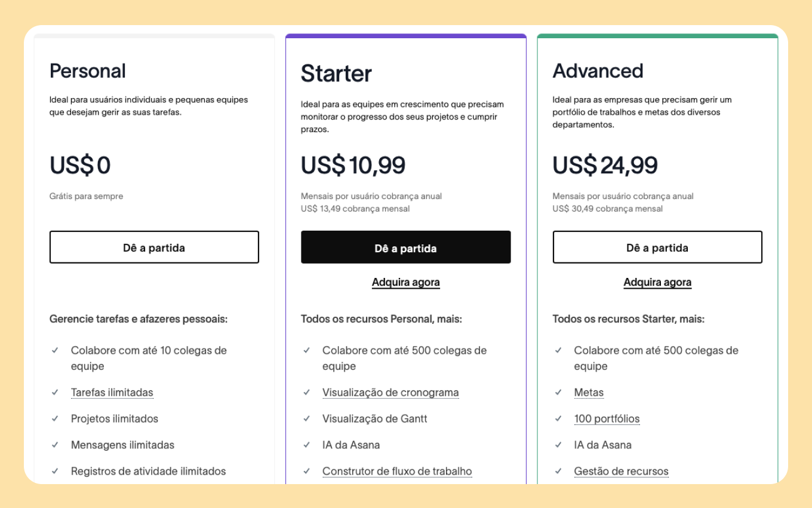Click checkmark icon beside "Mensagens ilimitadas"

[55, 445]
